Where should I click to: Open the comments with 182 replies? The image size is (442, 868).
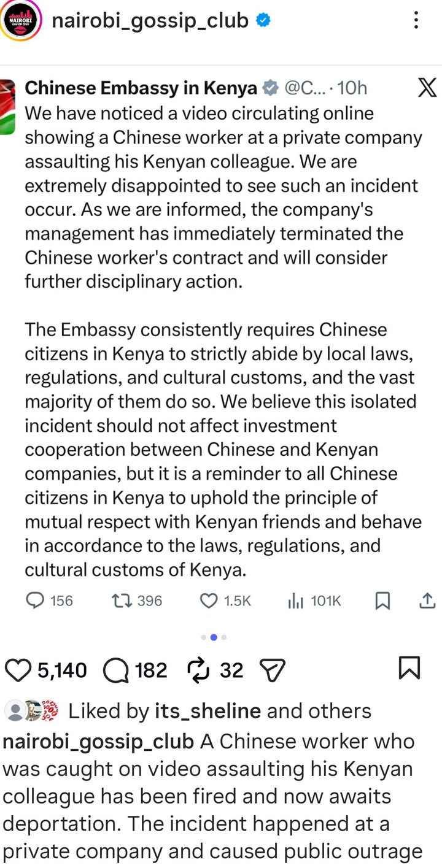[x=116, y=670]
